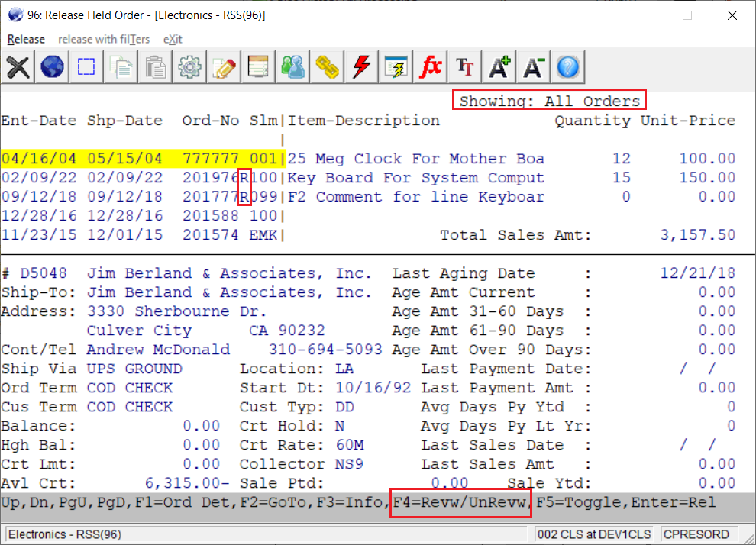756x545 pixels.
Task: Click the phone number 310-694-5093
Action: 325,350
